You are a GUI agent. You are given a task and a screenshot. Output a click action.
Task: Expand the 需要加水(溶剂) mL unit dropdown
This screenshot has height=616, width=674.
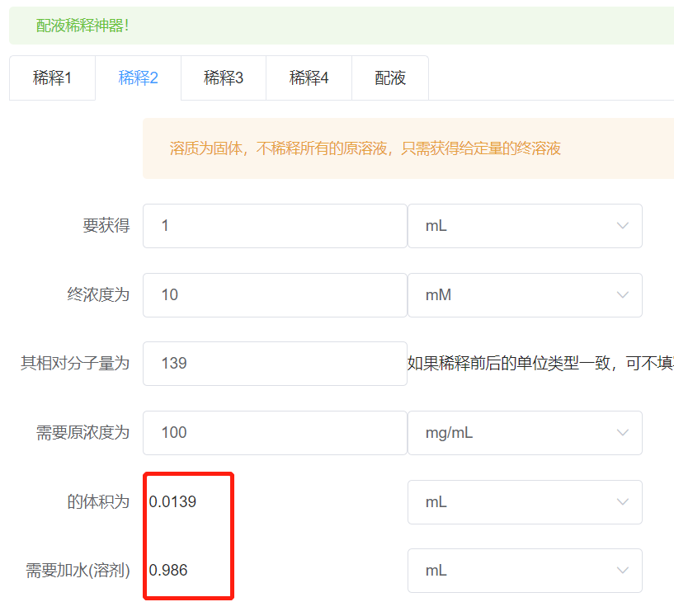coord(525,571)
